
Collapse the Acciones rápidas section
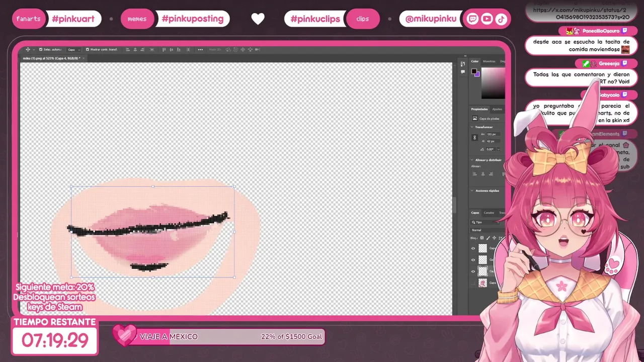point(471,191)
